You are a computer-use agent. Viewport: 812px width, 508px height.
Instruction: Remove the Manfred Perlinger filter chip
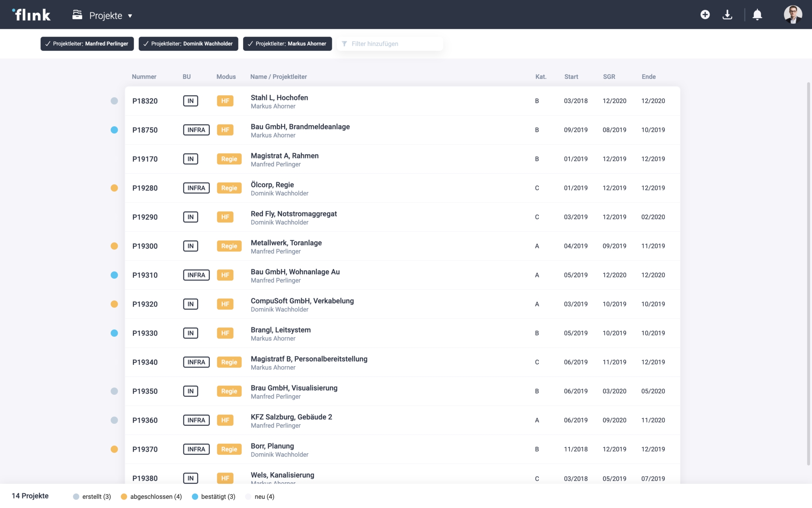coord(87,44)
